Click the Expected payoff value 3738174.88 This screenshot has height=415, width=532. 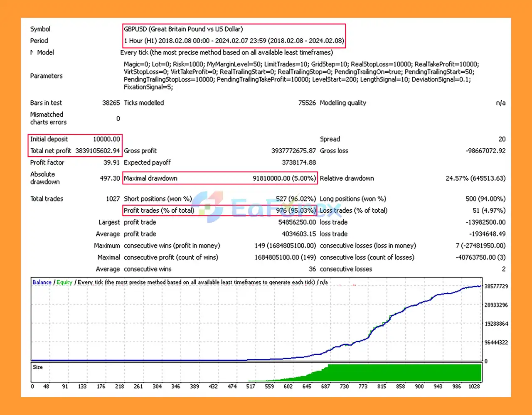click(298, 162)
